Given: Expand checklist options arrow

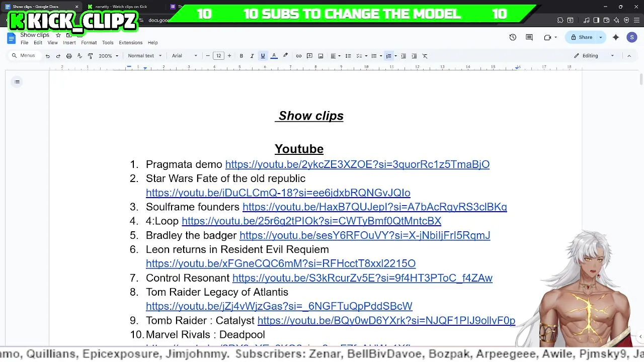Looking at the screenshot, I should 366,56.
